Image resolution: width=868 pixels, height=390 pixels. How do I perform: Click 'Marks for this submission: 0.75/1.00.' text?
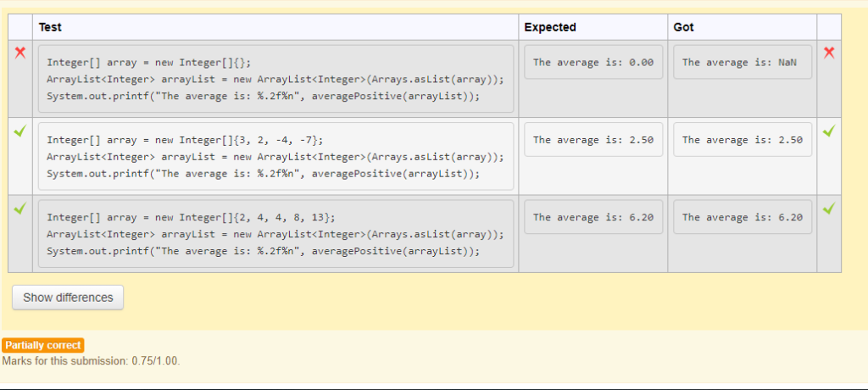[x=92, y=361]
